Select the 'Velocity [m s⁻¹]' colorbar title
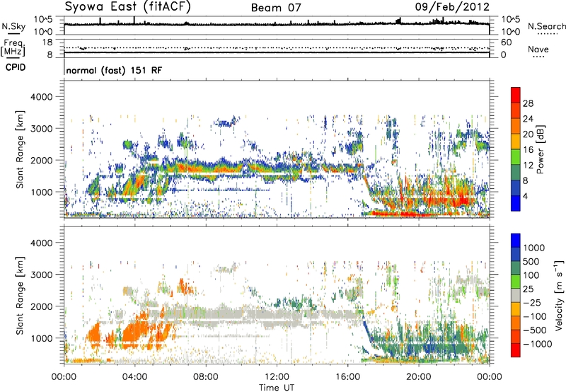 (x=559, y=295)
